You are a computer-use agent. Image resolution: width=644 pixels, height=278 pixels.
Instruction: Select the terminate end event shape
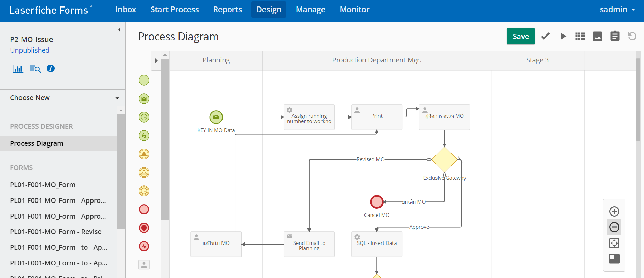pos(144,228)
